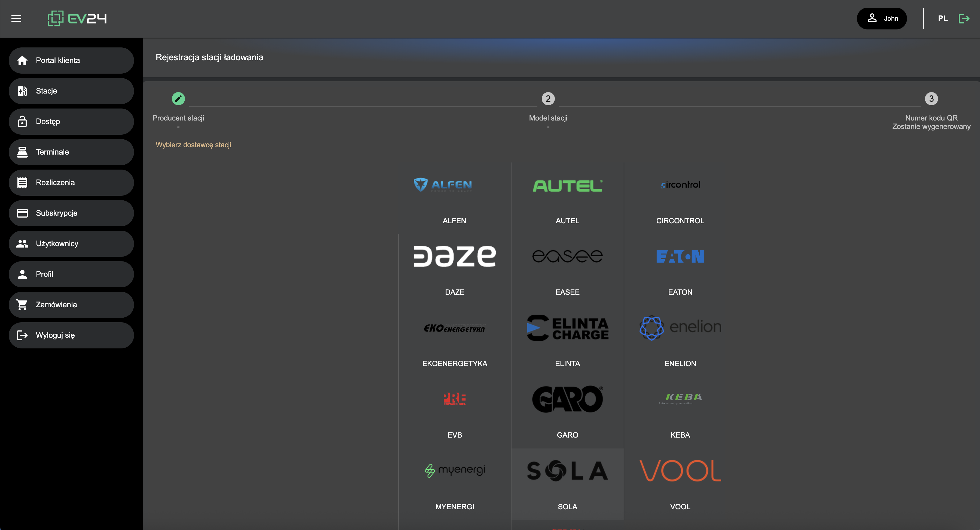Pick the SOLA manufacturer tile
980x530 pixels.
(x=567, y=471)
